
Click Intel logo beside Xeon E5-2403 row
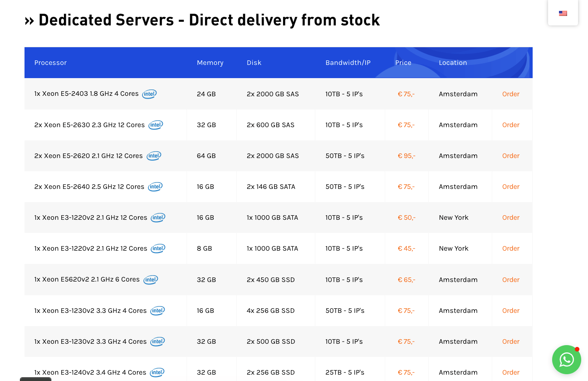click(x=149, y=94)
